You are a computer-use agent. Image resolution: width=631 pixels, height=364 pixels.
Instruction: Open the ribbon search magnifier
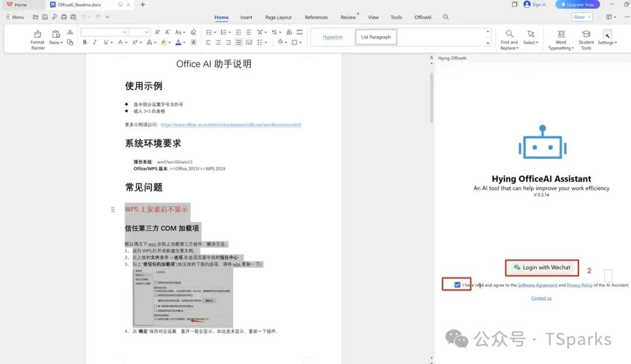click(446, 17)
